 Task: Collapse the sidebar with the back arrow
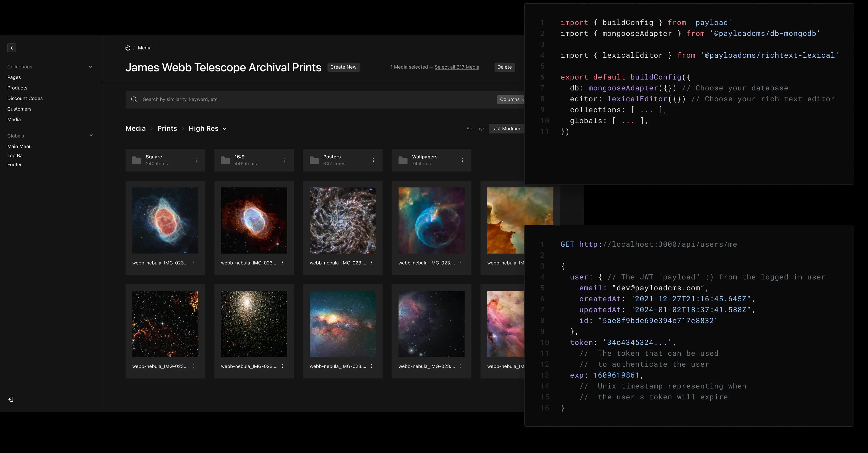pyautogui.click(x=12, y=48)
